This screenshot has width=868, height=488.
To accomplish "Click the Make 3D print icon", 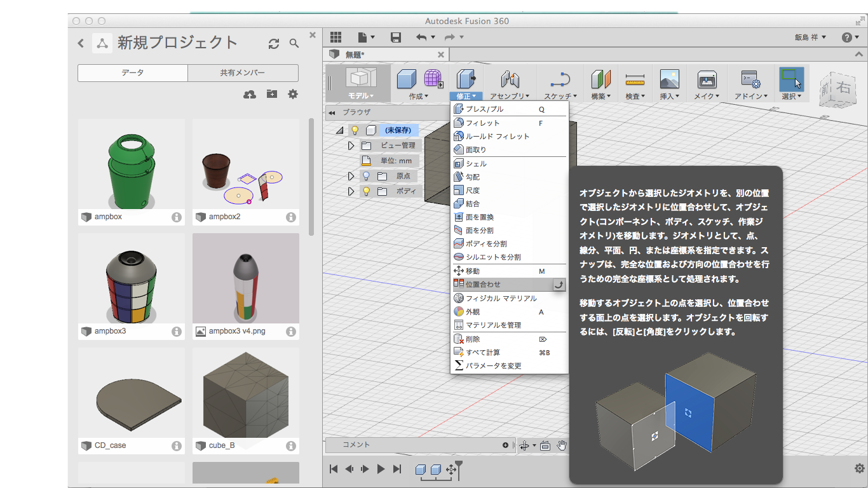I will click(707, 79).
